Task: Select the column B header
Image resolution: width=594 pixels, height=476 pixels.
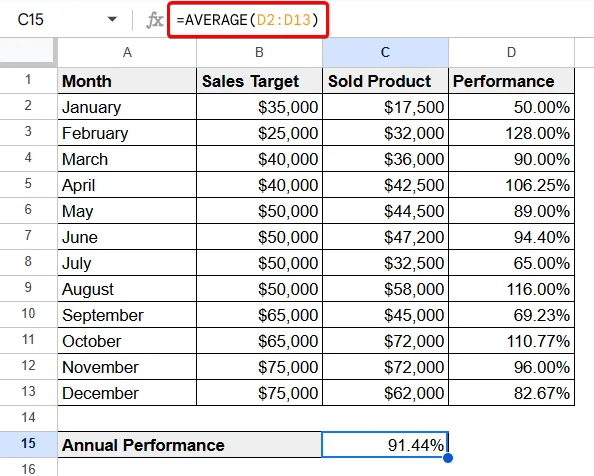Action: tap(259, 52)
